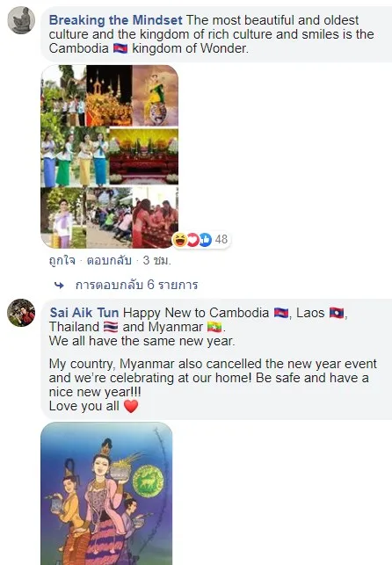Click the Myanmar flag emoji in second comment
392x565 pixels.
(214, 327)
